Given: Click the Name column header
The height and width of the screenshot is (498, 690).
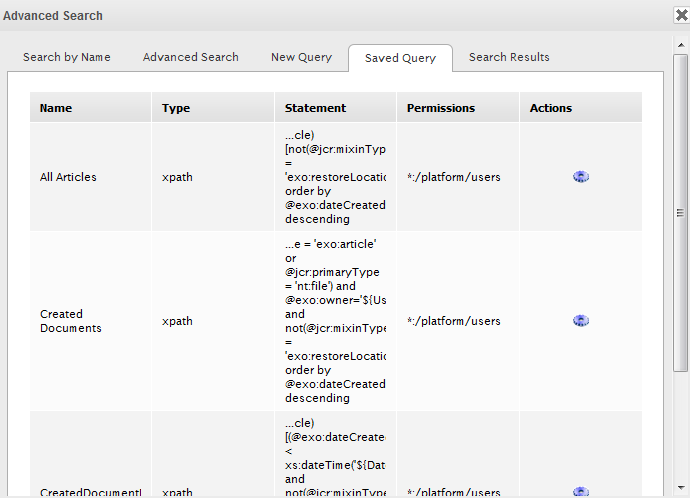Looking at the screenshot, I should [56, 108].
